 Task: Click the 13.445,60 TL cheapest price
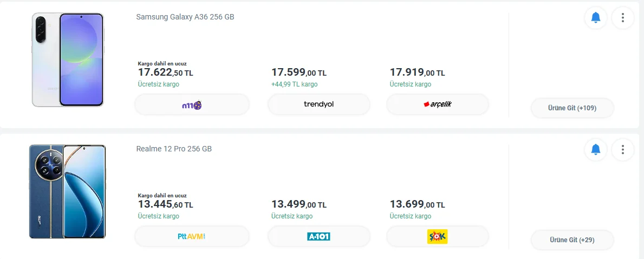(x=165, y=204)
